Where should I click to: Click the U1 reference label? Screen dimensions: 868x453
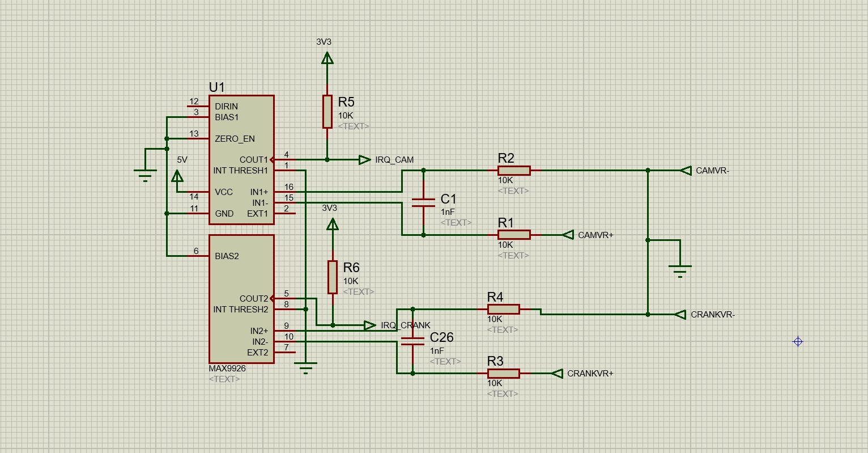pyautogui.click(x=216, y=87)
